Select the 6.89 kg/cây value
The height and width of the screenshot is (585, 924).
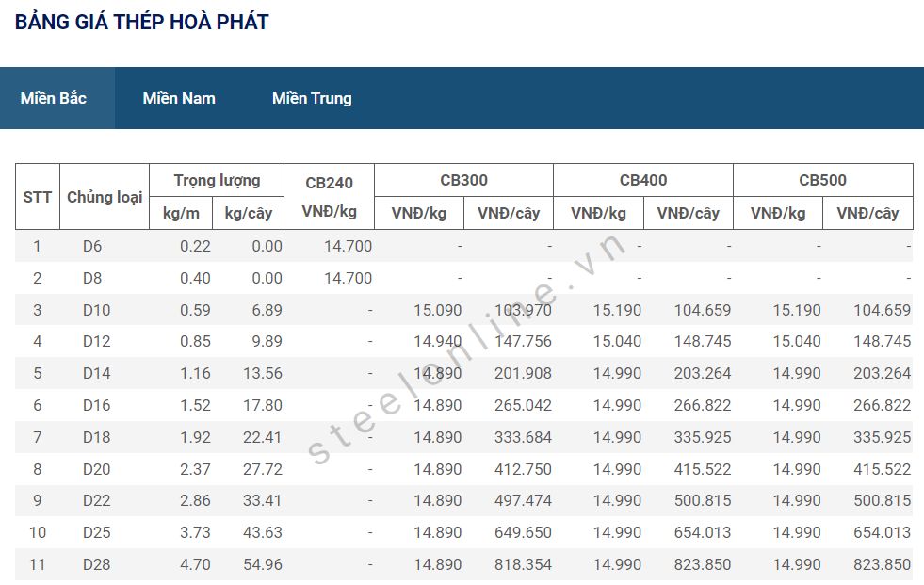[x=267, y=310]
